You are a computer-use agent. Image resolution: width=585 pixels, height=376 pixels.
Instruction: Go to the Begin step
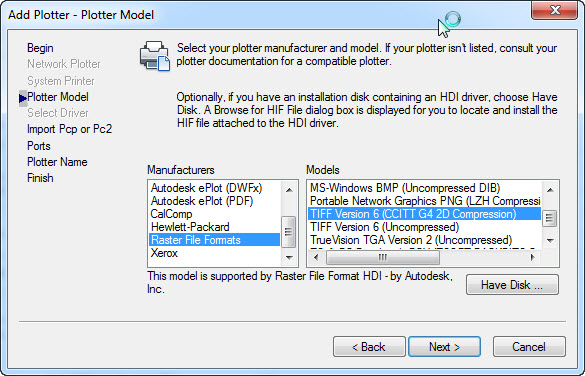click(x=40, y=48)
